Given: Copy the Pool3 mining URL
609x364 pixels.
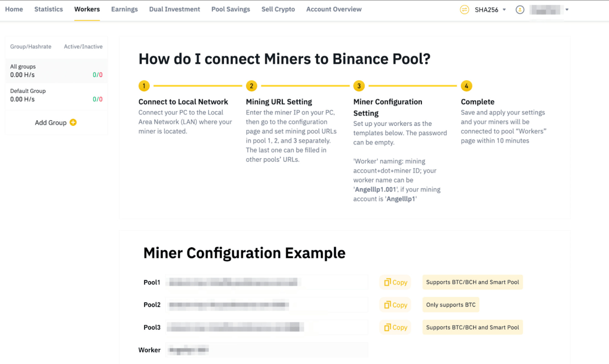Looking at the screenshot, I should [x=395, y=328].
